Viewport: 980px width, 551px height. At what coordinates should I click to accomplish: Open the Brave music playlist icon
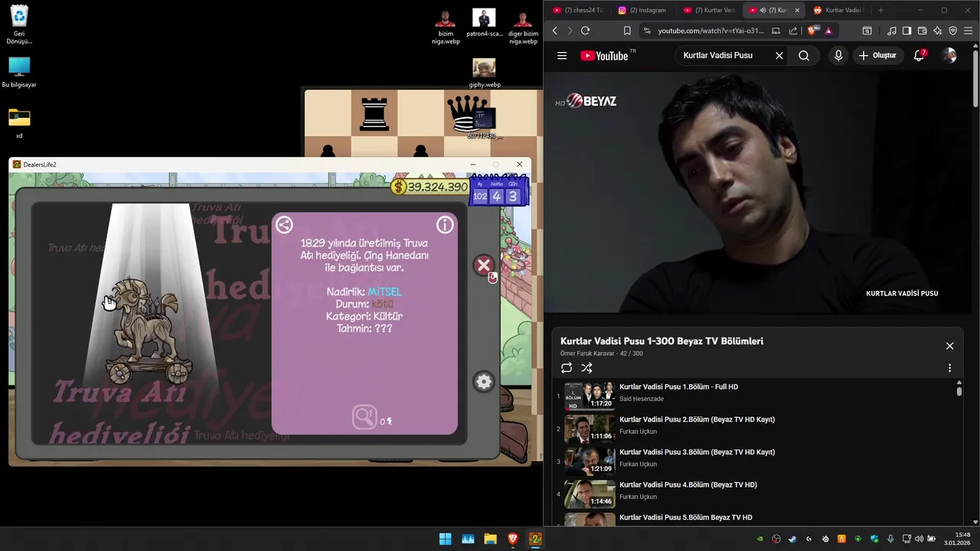pyautogui.click(x=891, y=31)
